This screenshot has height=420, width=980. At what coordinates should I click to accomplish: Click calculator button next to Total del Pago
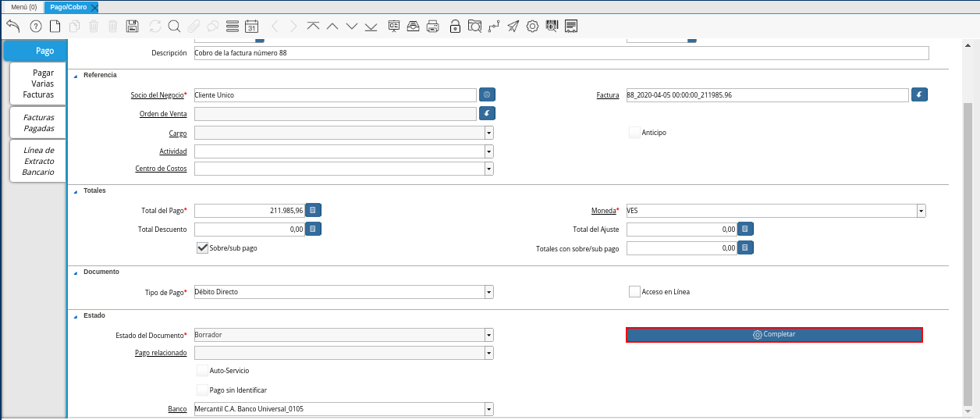[312, 210]
